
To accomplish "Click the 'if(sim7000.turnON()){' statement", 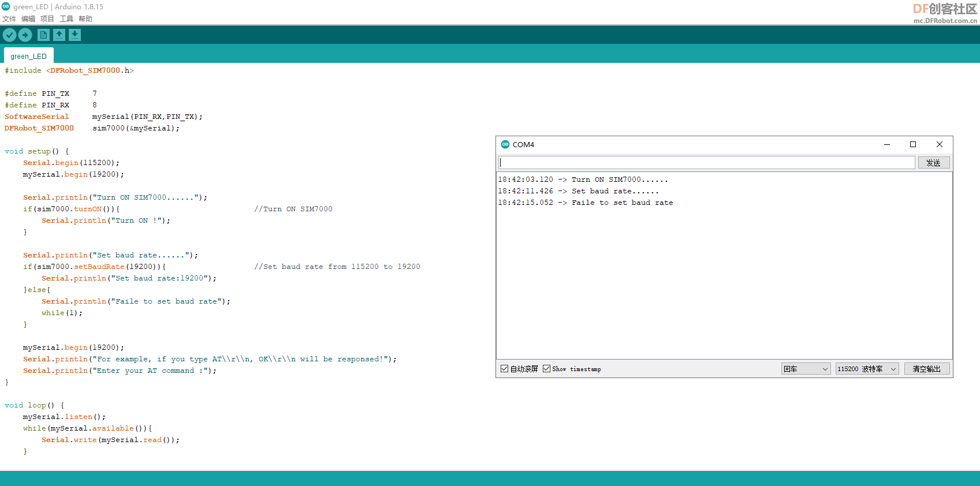I will click(72, 209).
